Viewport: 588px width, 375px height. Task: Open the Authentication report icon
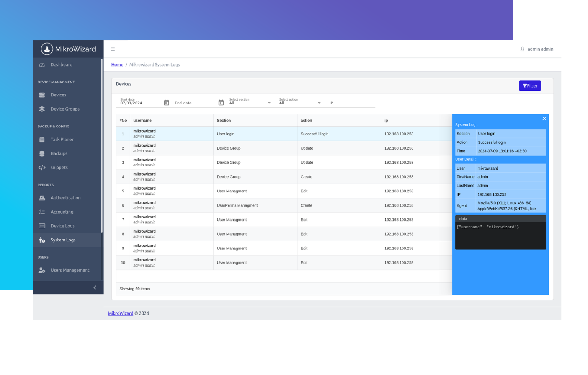(42, 198)
